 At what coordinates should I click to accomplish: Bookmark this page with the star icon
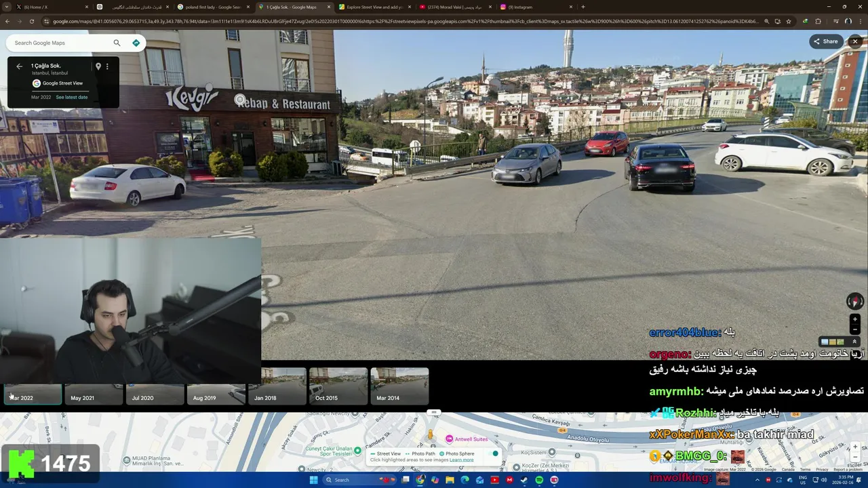point(789,21)
